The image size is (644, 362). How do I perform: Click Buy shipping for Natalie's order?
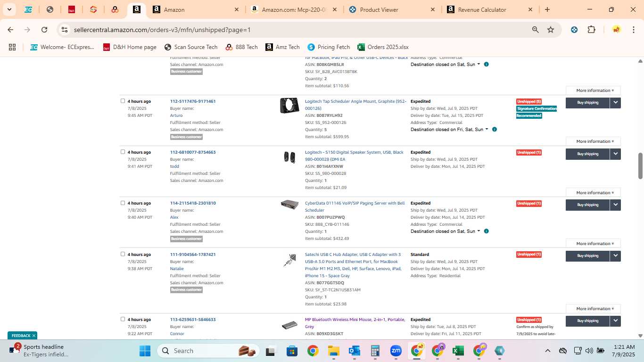587,255
